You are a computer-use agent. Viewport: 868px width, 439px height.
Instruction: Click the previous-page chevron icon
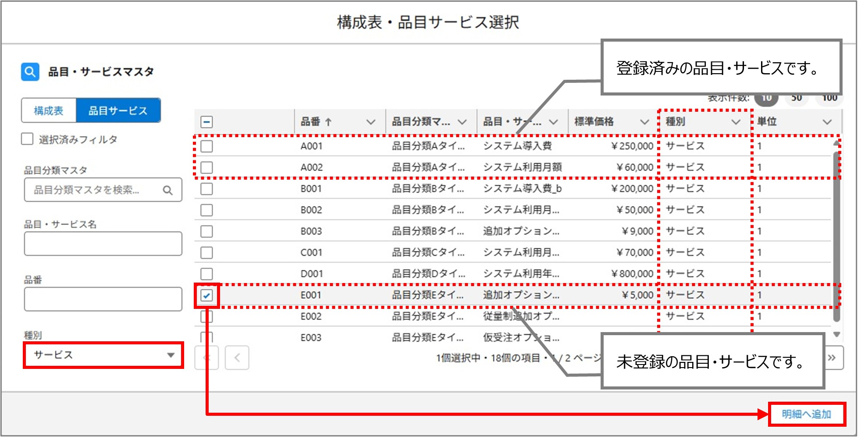pyautogui.click(x=237, y=358)
